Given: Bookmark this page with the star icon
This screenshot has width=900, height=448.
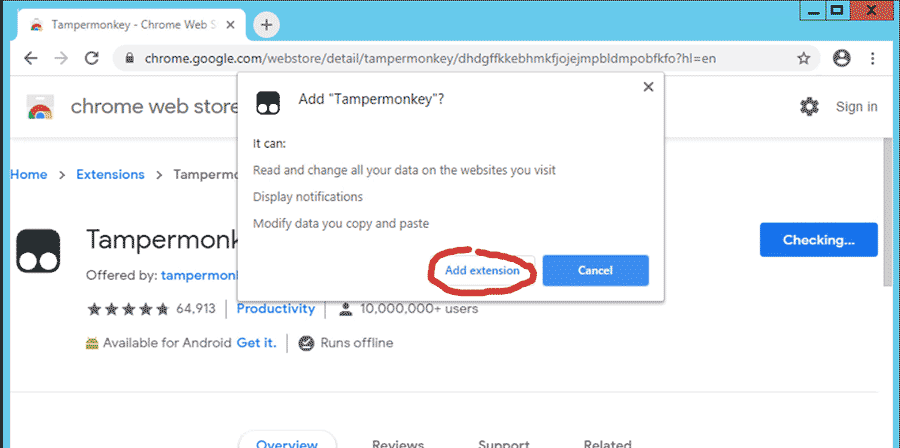Looking at the screenshot, I should click(x=804, y=58).
